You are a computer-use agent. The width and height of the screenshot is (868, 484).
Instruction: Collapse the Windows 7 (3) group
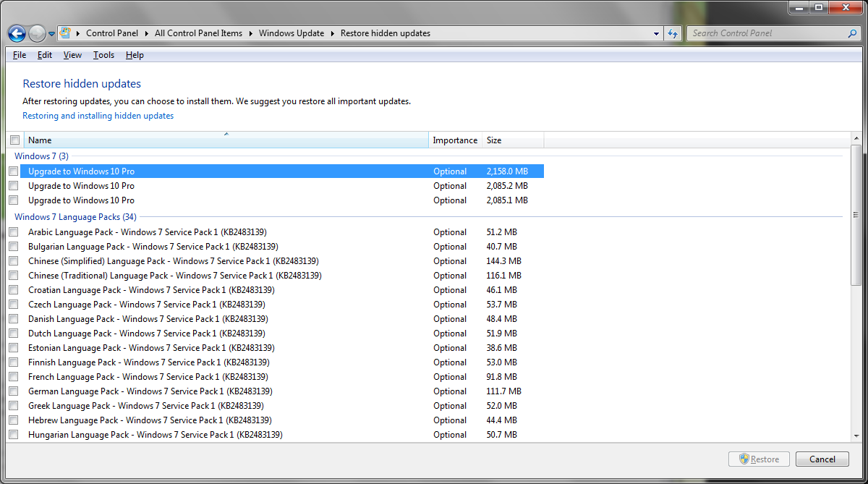click(x=41, y=156)
